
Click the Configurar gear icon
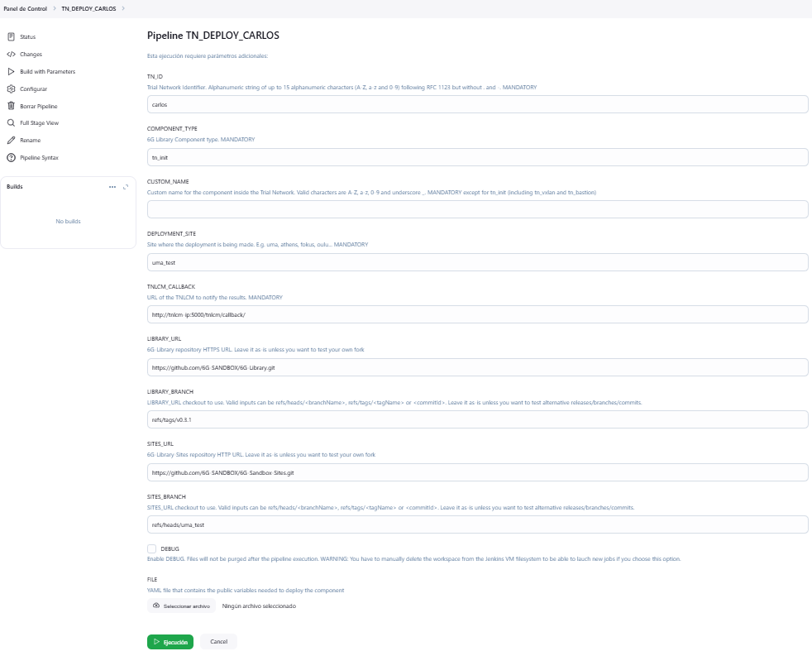(11, 89)
